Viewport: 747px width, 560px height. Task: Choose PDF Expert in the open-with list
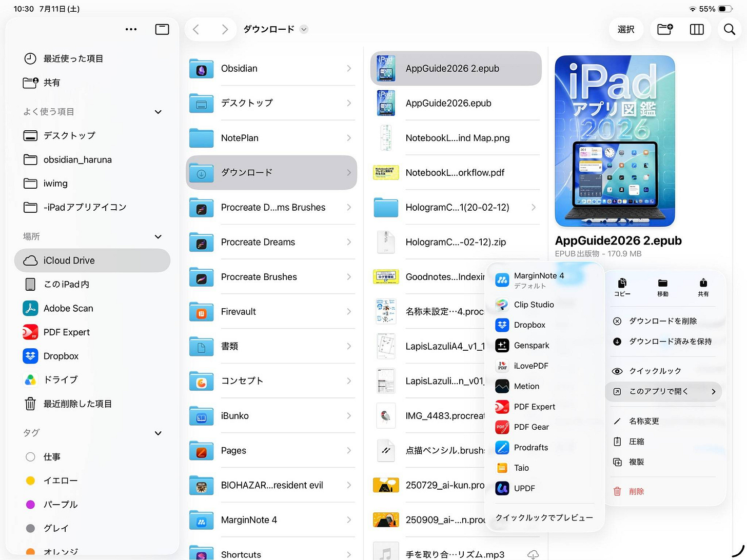(544, 407)
